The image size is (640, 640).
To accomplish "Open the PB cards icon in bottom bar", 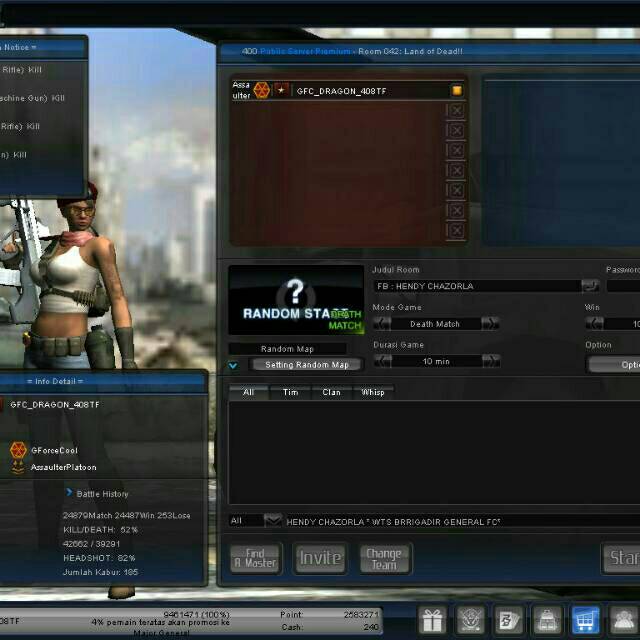I will coord(508,620).
